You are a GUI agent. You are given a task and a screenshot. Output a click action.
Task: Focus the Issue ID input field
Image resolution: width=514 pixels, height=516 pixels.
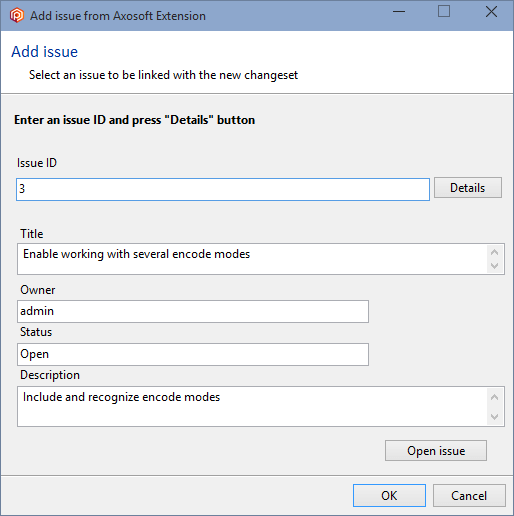(223, 189)
